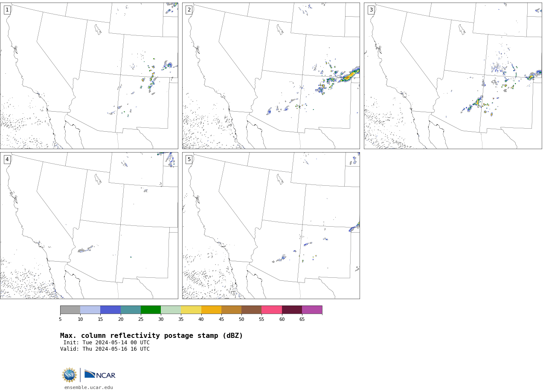Click the yellow 35-40 dBZ swatch
The image size is (546, 392).
[191, 310]
